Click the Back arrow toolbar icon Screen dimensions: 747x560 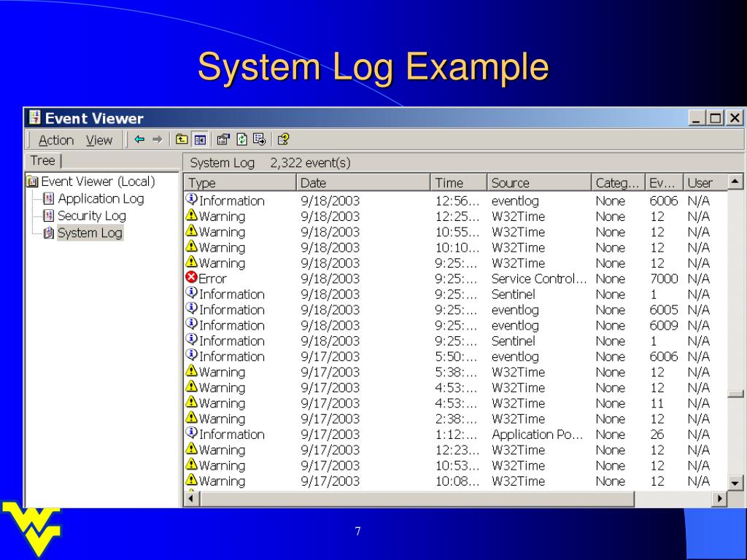click(139, 139)
